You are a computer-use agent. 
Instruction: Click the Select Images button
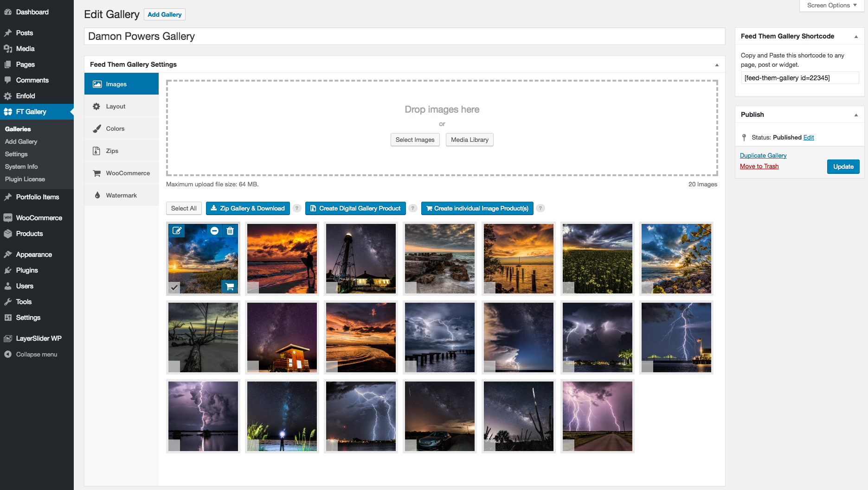[x=415, y=140]
